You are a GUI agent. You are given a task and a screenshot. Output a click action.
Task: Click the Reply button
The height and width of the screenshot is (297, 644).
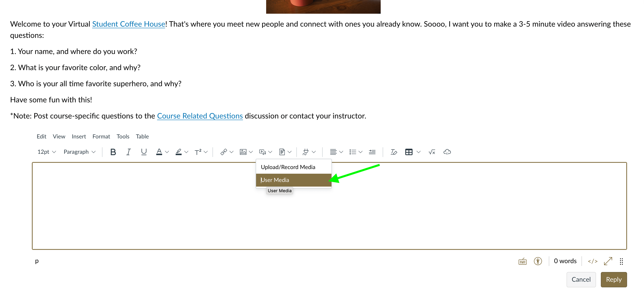[614, 279]
